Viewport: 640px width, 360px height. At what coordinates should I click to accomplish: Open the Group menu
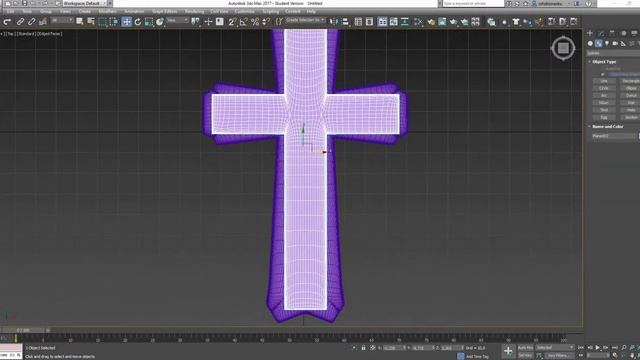click(45, 11)
